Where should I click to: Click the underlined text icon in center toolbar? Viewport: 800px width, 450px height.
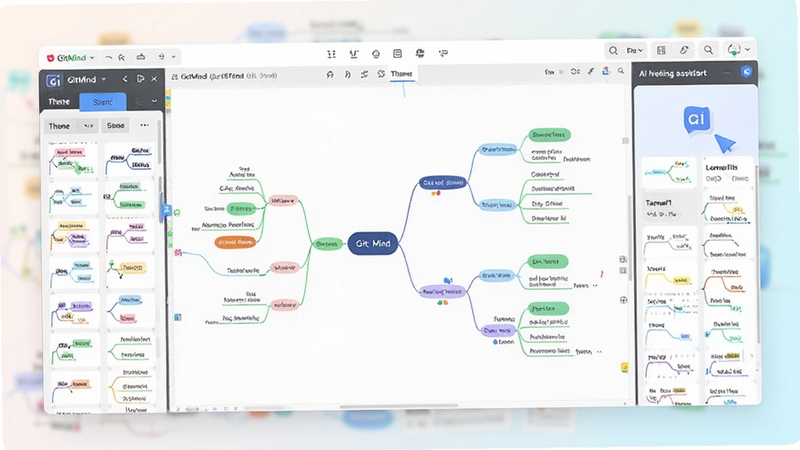pyautogui.click(x=354, y=54)
